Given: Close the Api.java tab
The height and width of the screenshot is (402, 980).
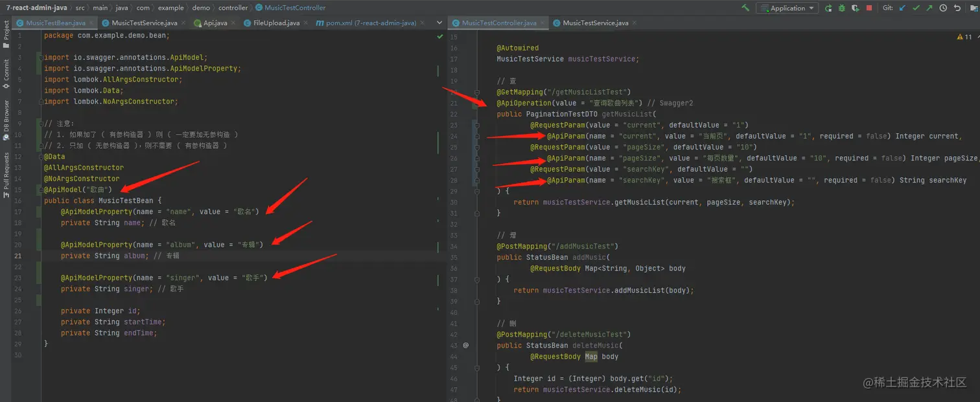Looking at the screenshot, I should point(233,23).
